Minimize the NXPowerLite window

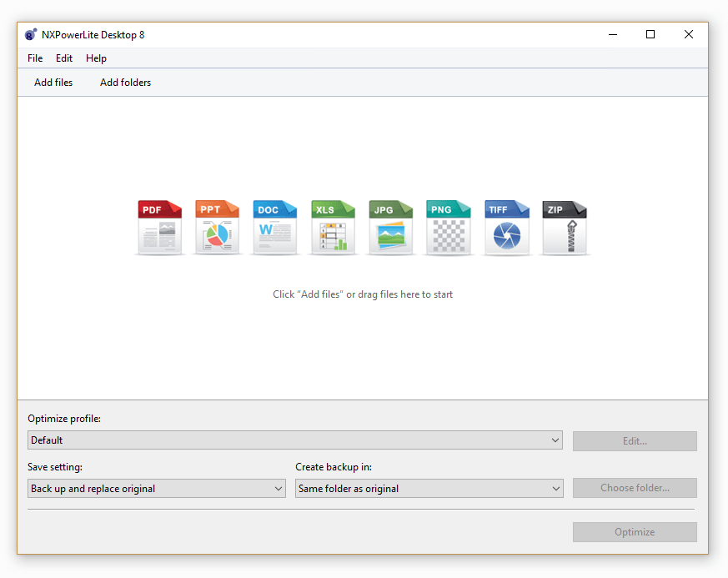[613, 35]
